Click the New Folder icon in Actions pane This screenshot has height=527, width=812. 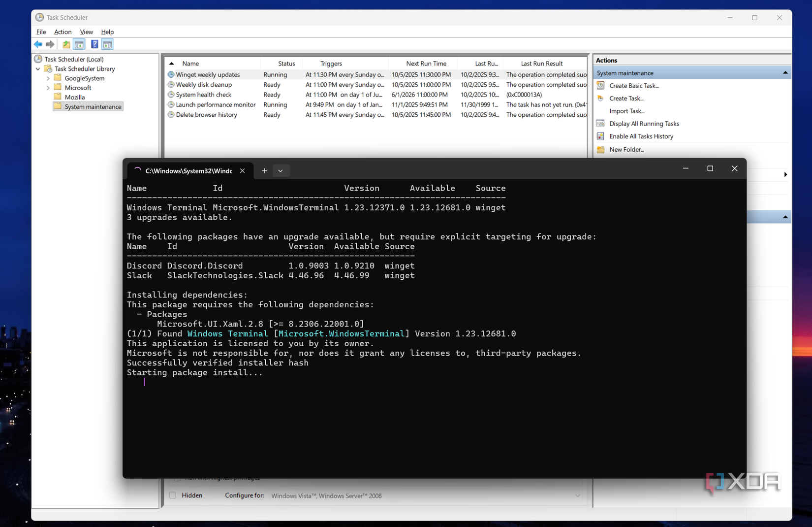point(600,149)
